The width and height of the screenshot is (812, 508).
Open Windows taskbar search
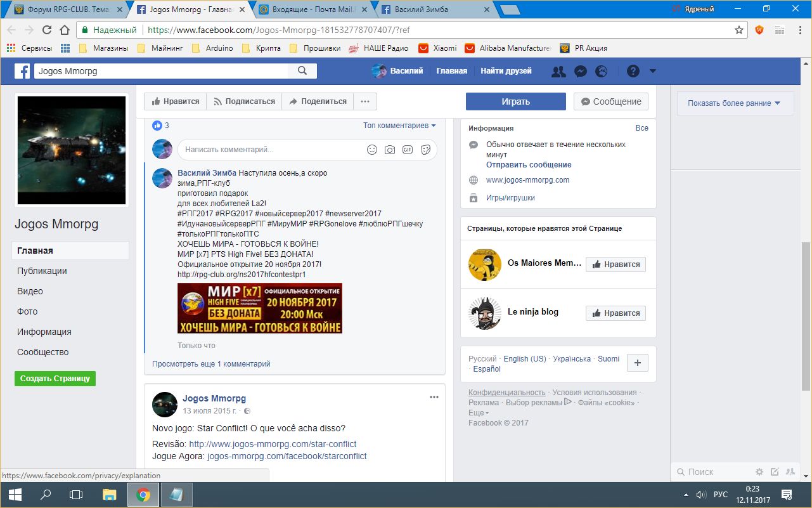(46, 495)
